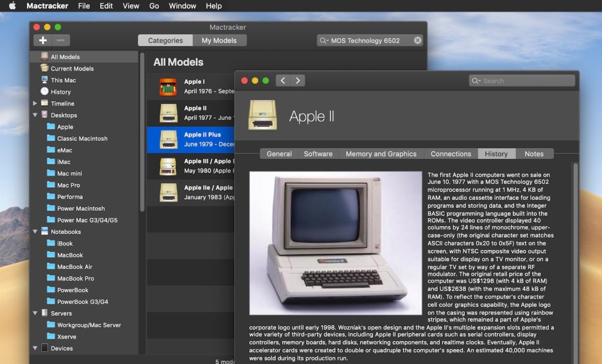Go to next model with forward arrow
The image size is (602, 364).
coord(298,80)
